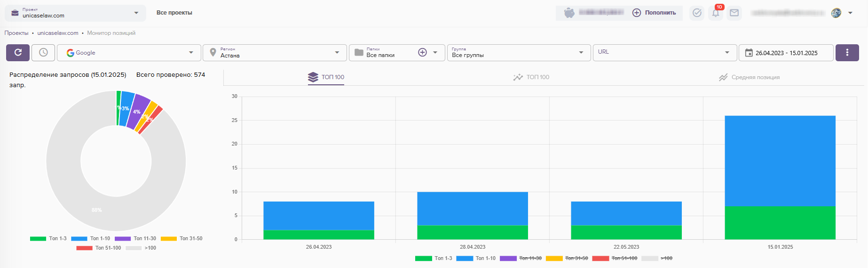The height and width of the screenshot is (268, 868).
Task: Click the refresh positions button
Action: (x=18, y=53)
